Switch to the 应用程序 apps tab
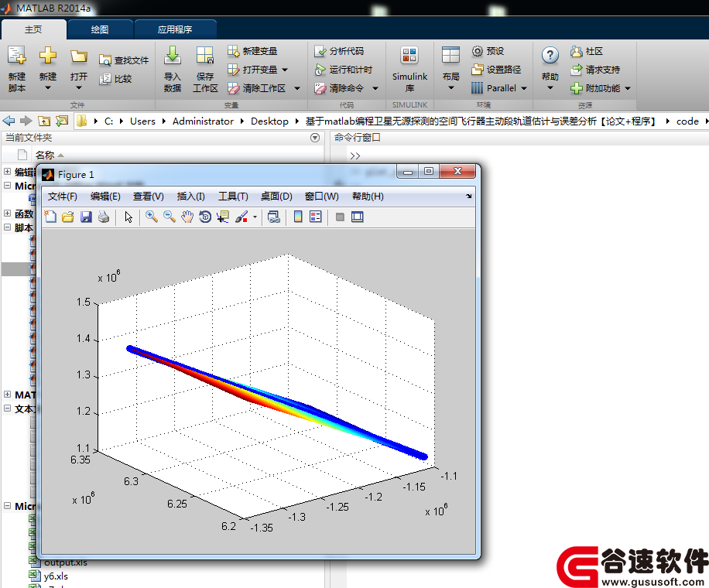 [175, 29]
